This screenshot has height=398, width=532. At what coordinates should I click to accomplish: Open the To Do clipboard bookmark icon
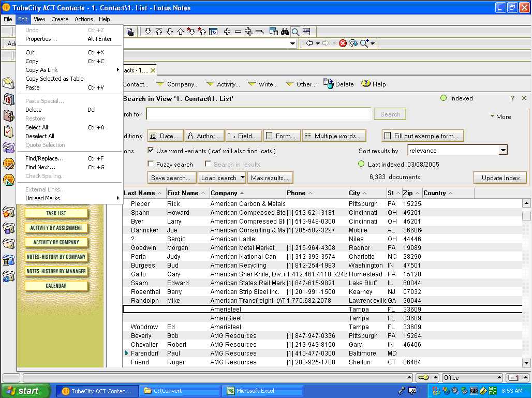coord(8,131)
